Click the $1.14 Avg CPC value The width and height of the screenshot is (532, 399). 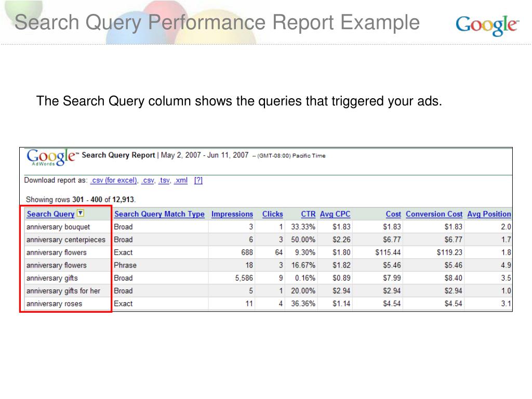tap(341, 304)
